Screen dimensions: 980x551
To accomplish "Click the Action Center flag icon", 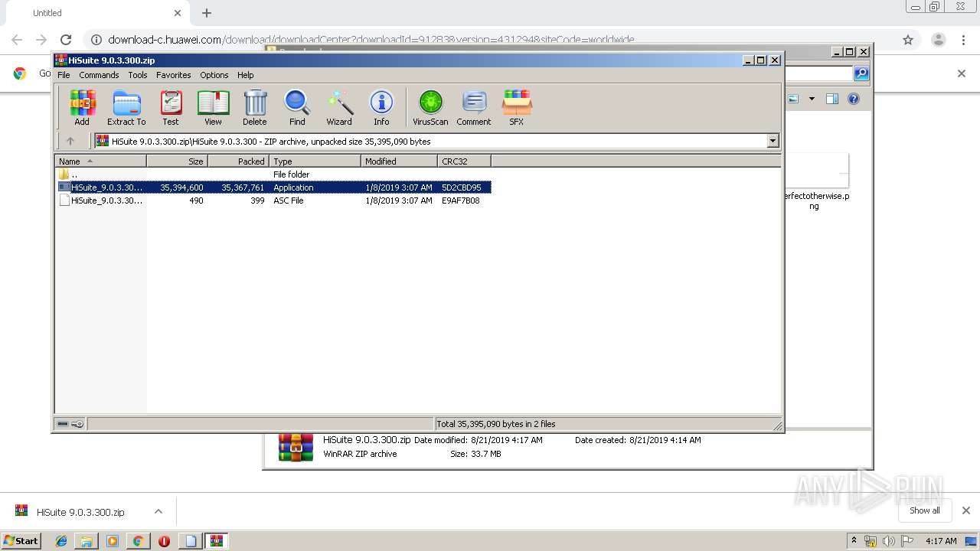I will point(906,541).
